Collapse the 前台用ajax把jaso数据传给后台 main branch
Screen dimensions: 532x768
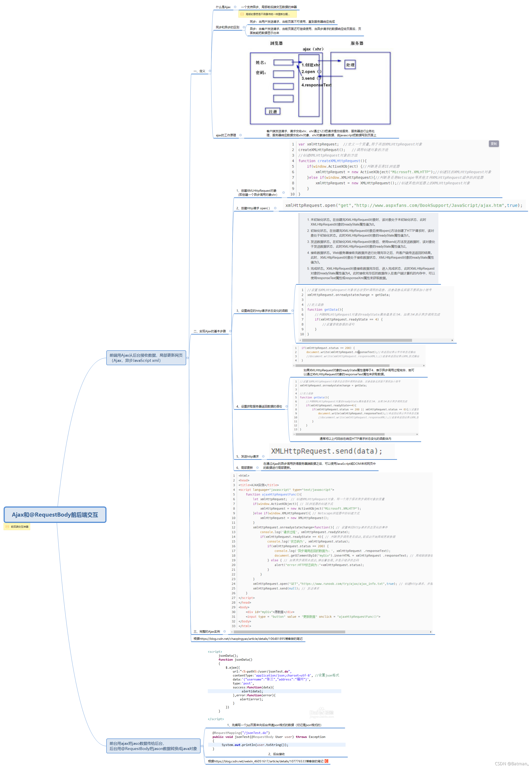tap(202, 746)
